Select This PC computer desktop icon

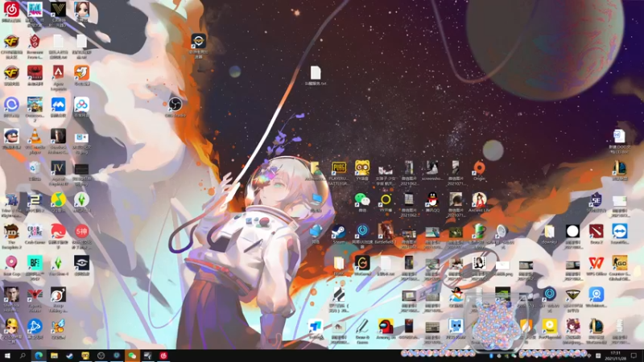pos(316,200)
